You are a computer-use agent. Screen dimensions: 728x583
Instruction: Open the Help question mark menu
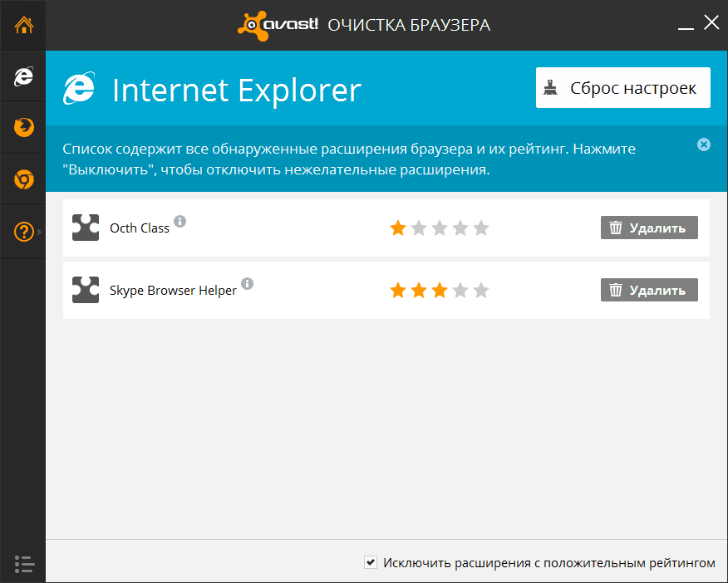(23, 232)
